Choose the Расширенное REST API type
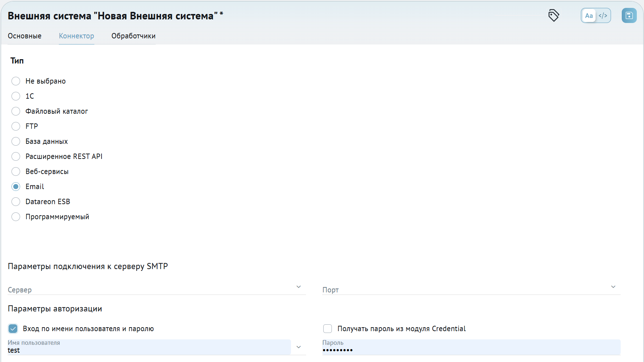 [x=16, y=156]
